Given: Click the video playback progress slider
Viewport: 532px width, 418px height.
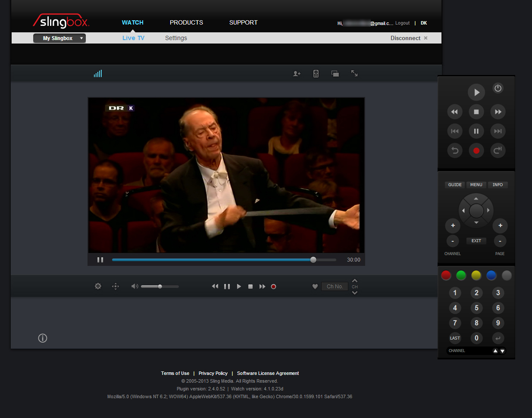Looking at the screenshot, I should point(224,260).
